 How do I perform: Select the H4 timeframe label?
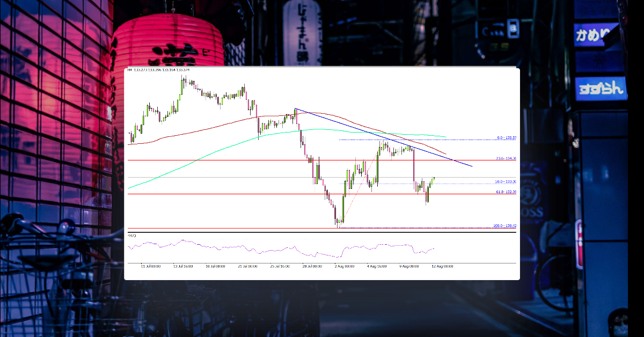(x=130, y=69)
